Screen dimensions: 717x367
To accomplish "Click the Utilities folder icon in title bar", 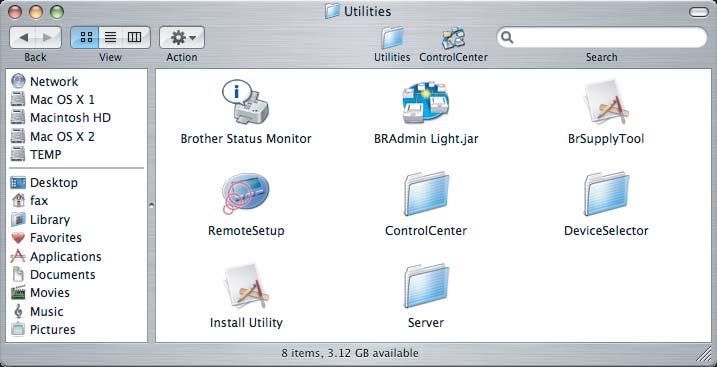I will coord(332,11).
